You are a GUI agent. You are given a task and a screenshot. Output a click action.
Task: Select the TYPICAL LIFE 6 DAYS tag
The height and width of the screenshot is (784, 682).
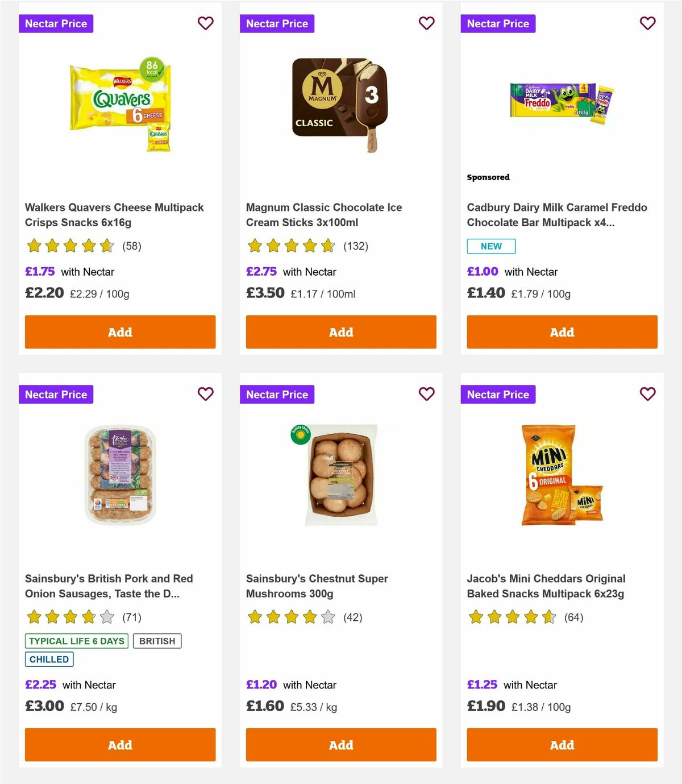(77, 641)
